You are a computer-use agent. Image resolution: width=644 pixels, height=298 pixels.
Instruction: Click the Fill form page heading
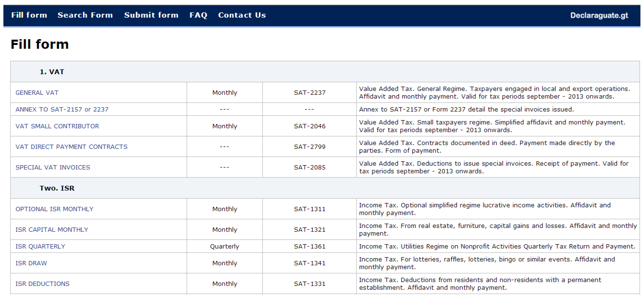pyautogui.click(x=40, y=44)
